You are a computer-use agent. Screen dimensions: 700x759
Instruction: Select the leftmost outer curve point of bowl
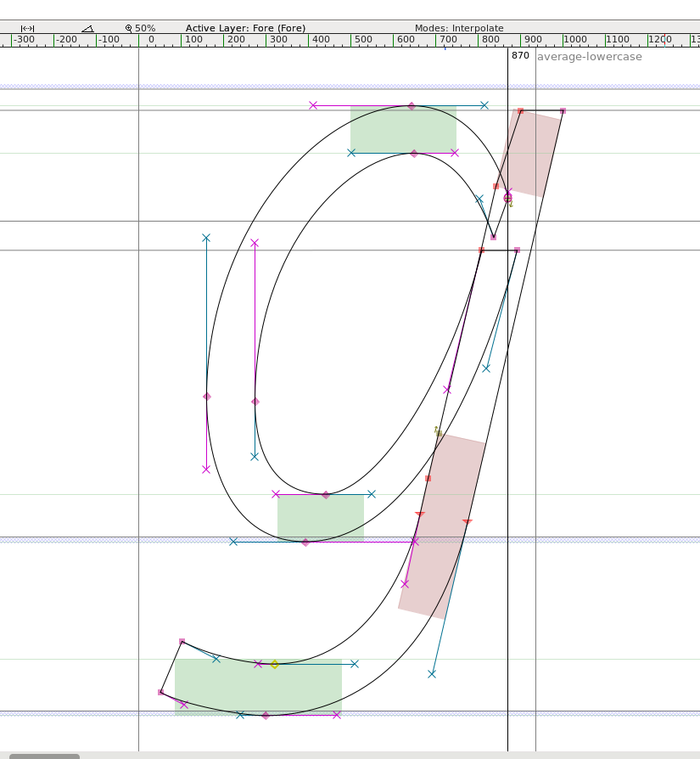tap(207, 396)
